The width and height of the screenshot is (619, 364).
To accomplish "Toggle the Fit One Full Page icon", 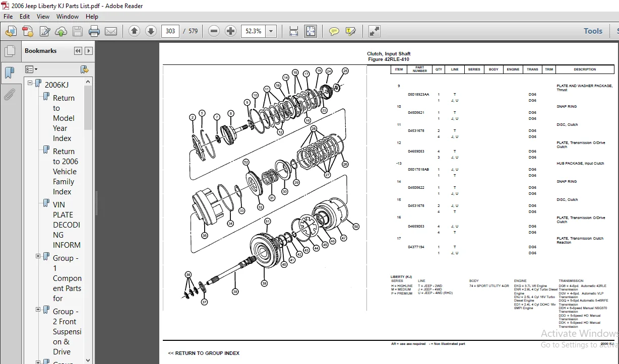I will 310,31.
